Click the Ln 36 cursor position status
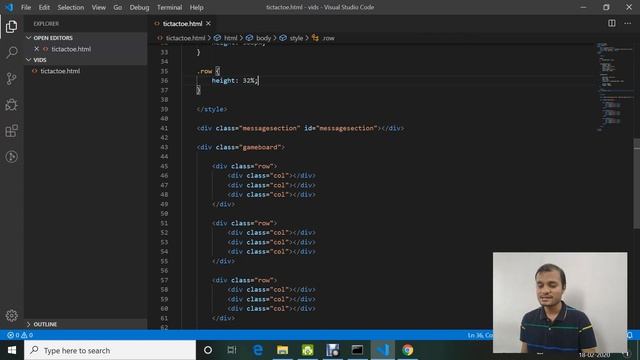 coord(480,335)
